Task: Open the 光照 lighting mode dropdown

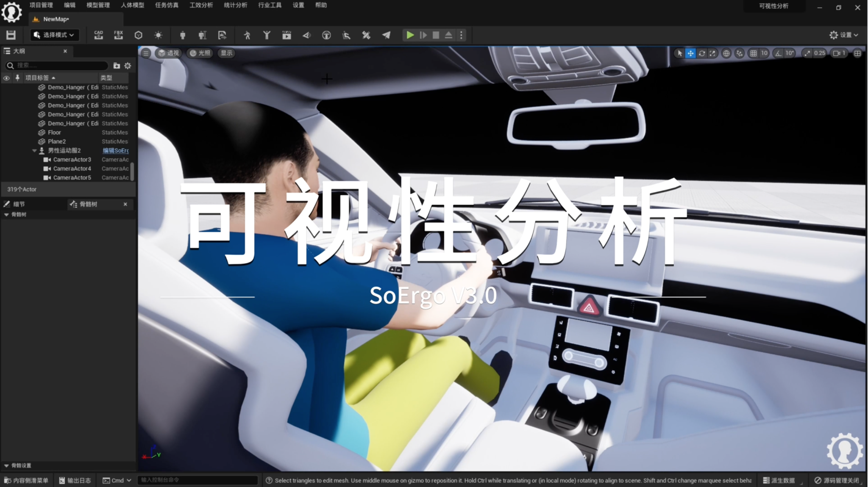Action: [200, 53]
